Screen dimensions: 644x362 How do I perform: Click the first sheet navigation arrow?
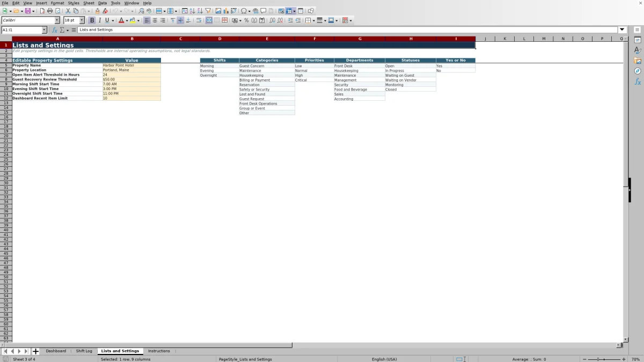point(5,351)
